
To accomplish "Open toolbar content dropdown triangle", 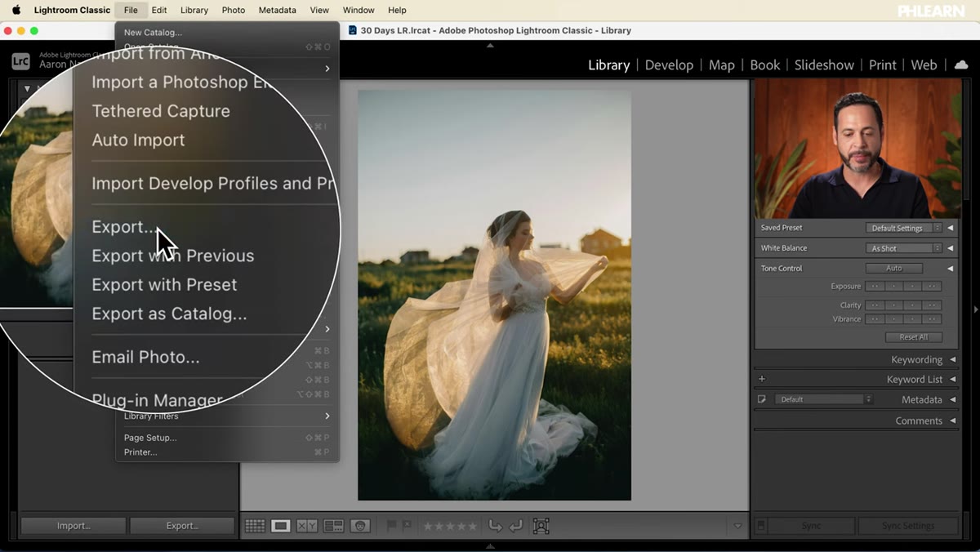I will 737,526.
